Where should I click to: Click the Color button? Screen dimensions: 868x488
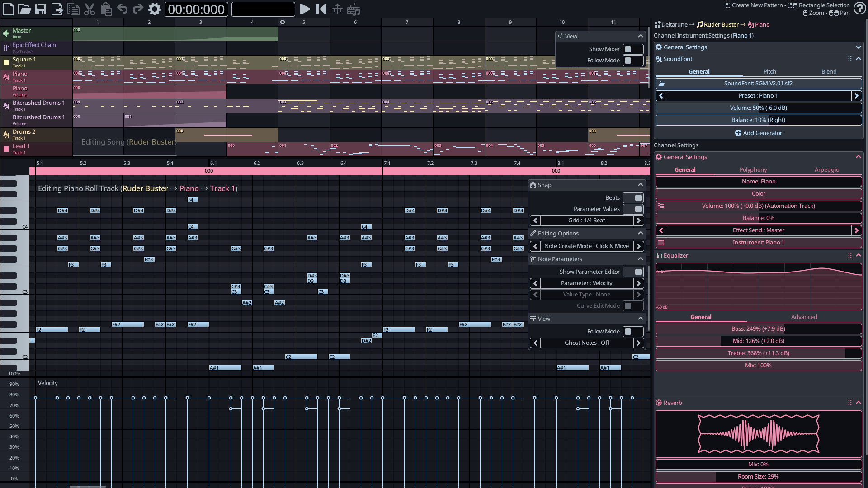point(758,194)
